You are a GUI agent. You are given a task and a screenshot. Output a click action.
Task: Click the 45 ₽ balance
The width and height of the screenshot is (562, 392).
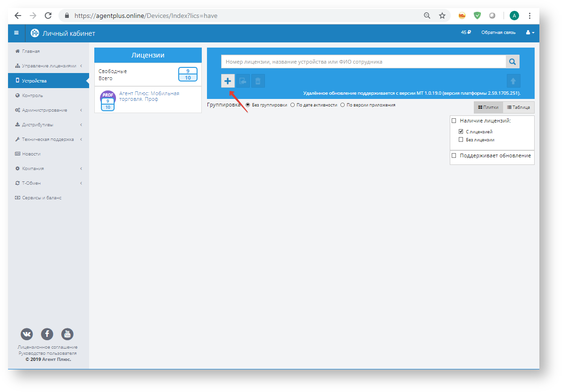coord(466,32)
